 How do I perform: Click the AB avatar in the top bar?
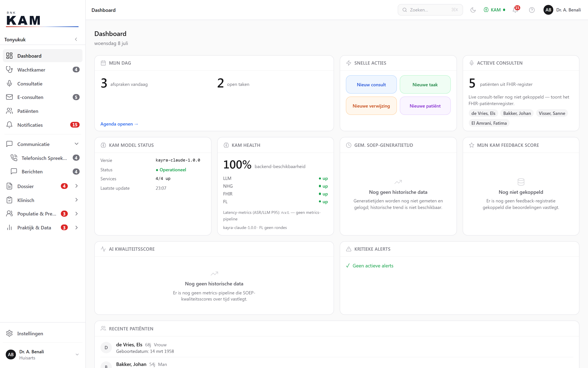click(548, 10)
